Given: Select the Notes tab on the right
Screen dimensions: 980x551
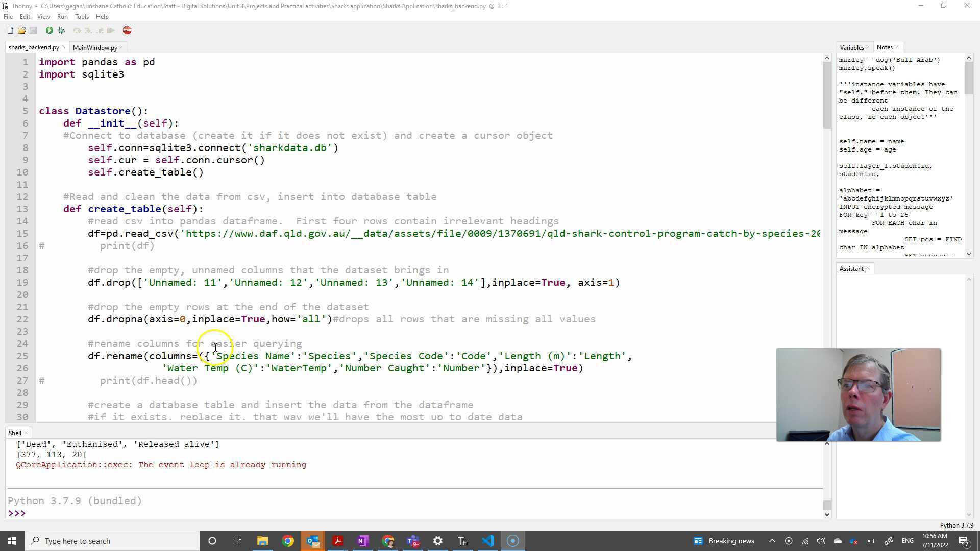Looking at the screenshot, I should pyautogui.click(x=885, y=47).
